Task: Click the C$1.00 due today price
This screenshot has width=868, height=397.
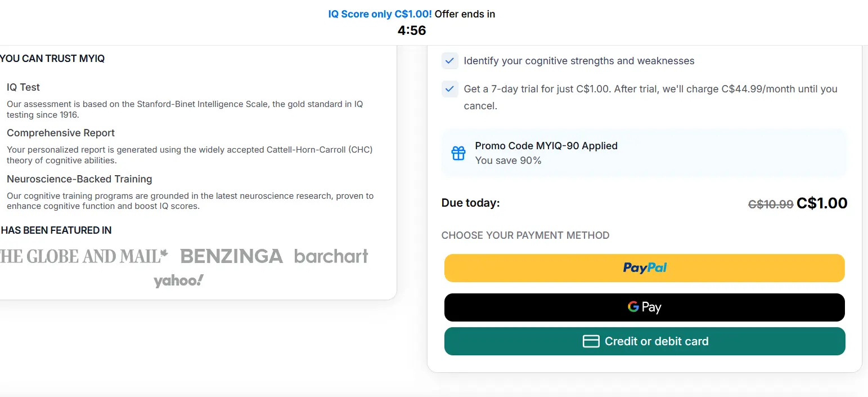Action: 822,203
